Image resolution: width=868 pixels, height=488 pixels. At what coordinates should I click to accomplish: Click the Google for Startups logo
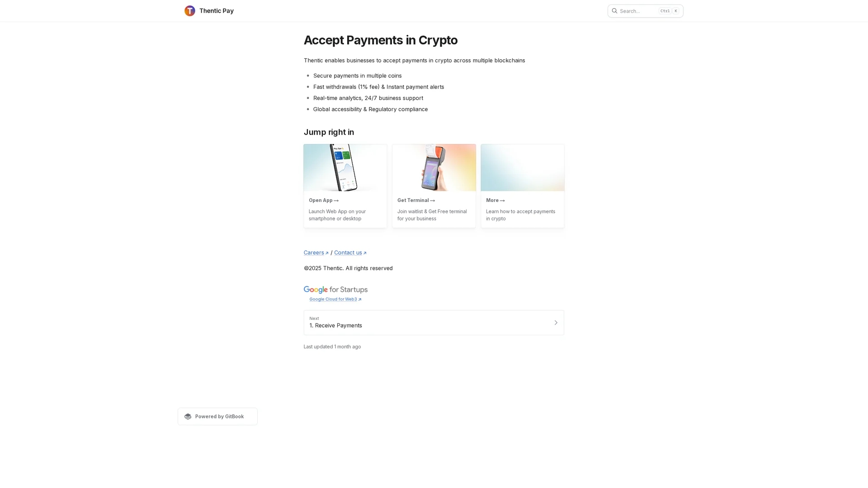[335, 290]
